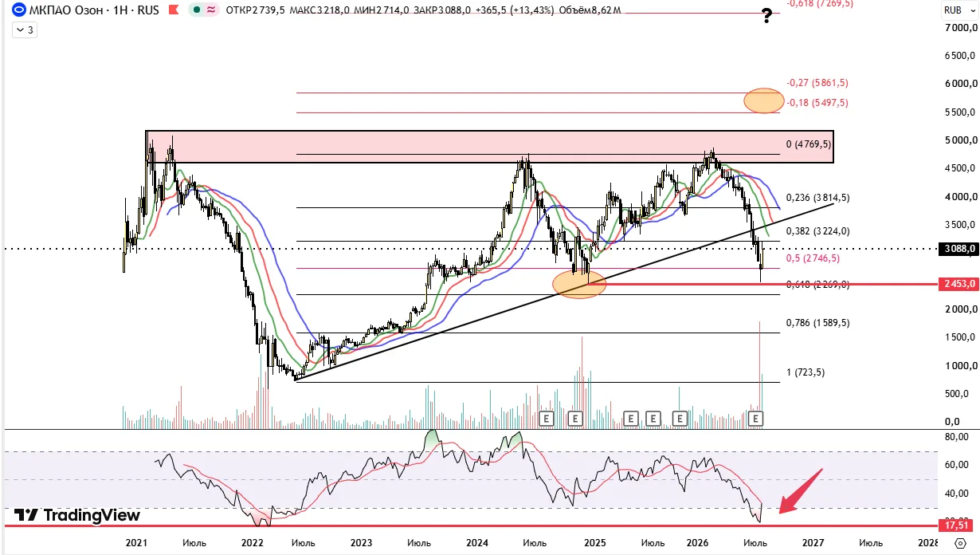This screenshot has width=980, height=555.
Task: Click the 2026 label on the time axis
Action: pos(697,542)
